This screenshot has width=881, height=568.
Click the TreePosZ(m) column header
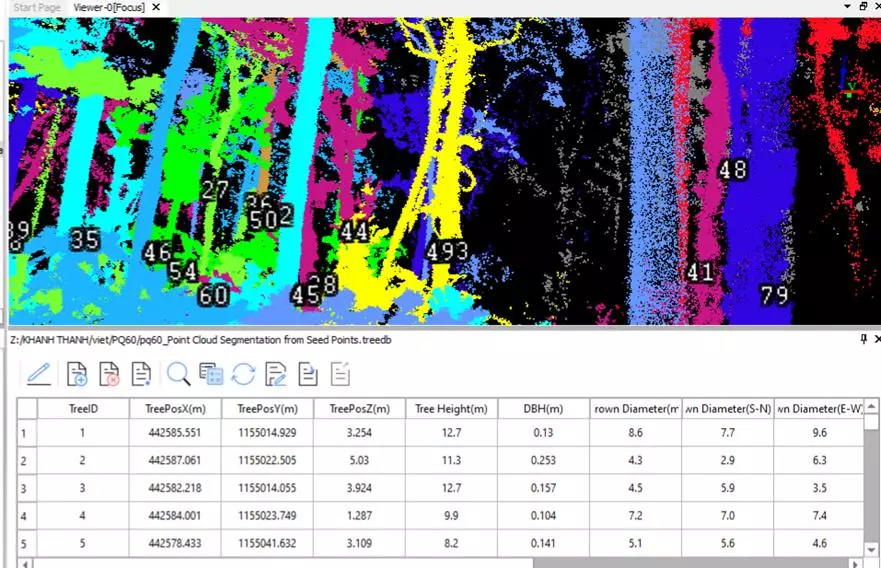[x=360, y=408]
